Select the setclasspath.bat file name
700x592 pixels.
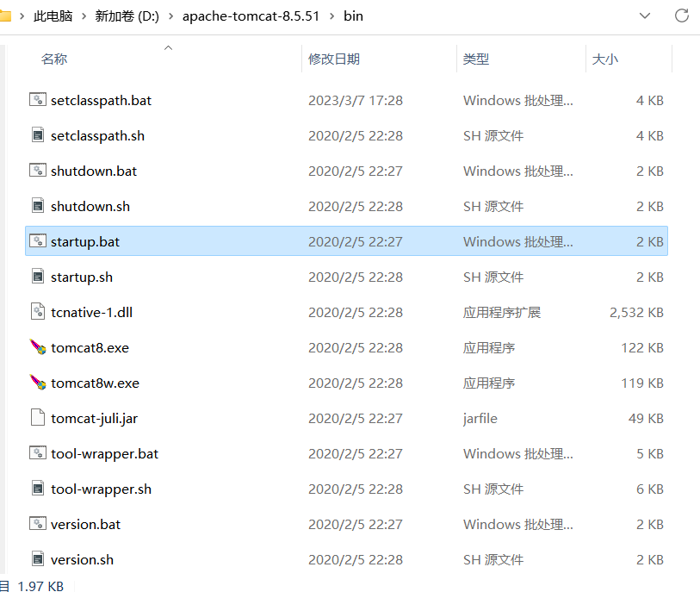tap(101, 100)
